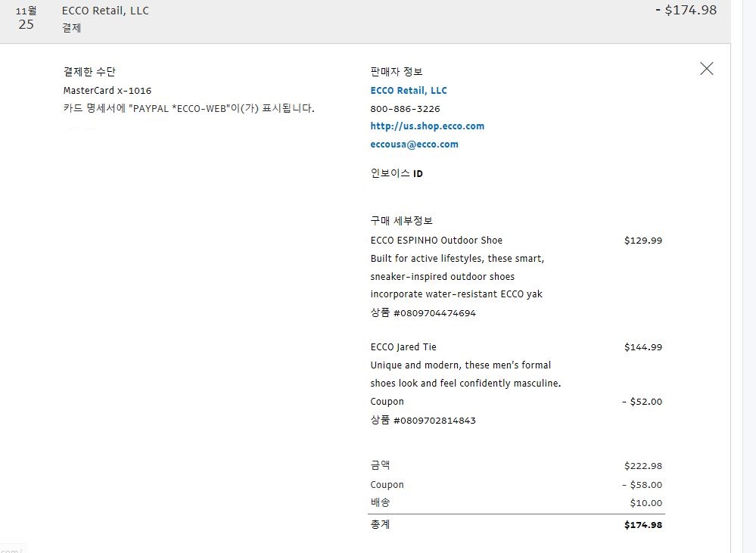Viewport: 756px width, 553px height.
Task: Close the transaction details panel with X
Action: coord(706,69)
